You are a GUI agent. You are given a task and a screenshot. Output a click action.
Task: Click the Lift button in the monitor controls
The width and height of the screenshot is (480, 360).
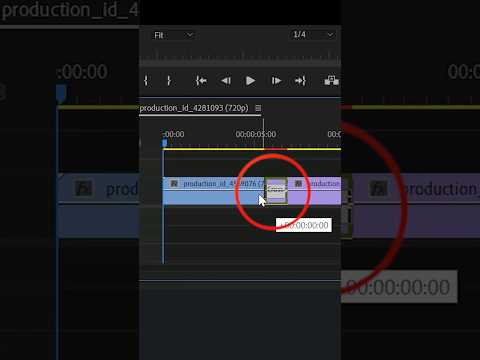331,81
